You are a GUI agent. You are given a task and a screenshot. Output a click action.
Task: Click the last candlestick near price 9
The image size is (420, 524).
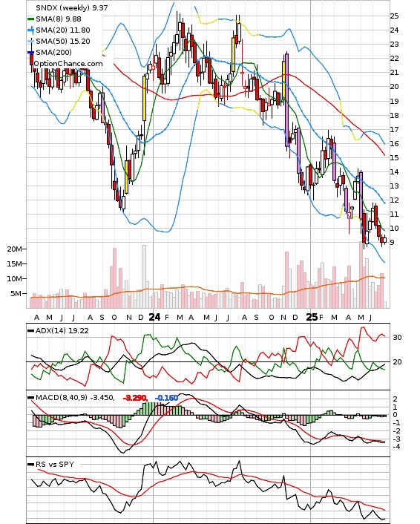384,240
